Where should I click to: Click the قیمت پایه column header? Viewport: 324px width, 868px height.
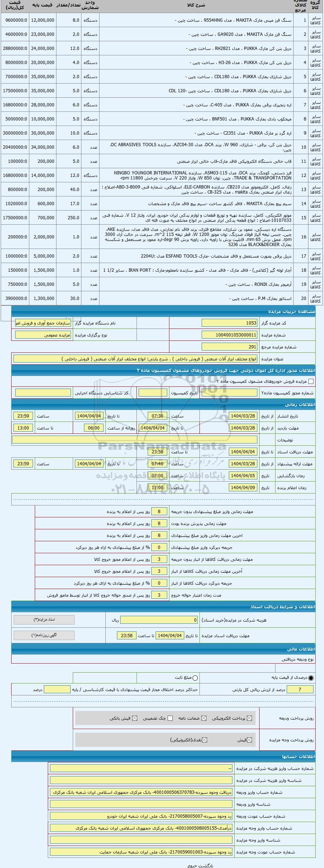(42, 5)
